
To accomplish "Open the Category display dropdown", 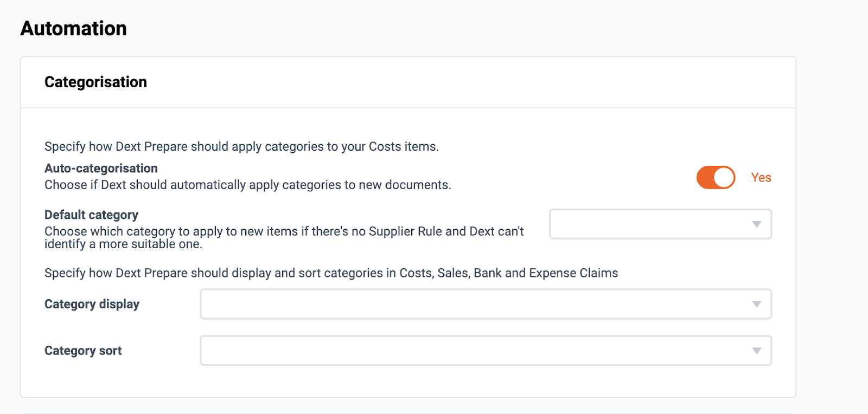I will 486,304.
